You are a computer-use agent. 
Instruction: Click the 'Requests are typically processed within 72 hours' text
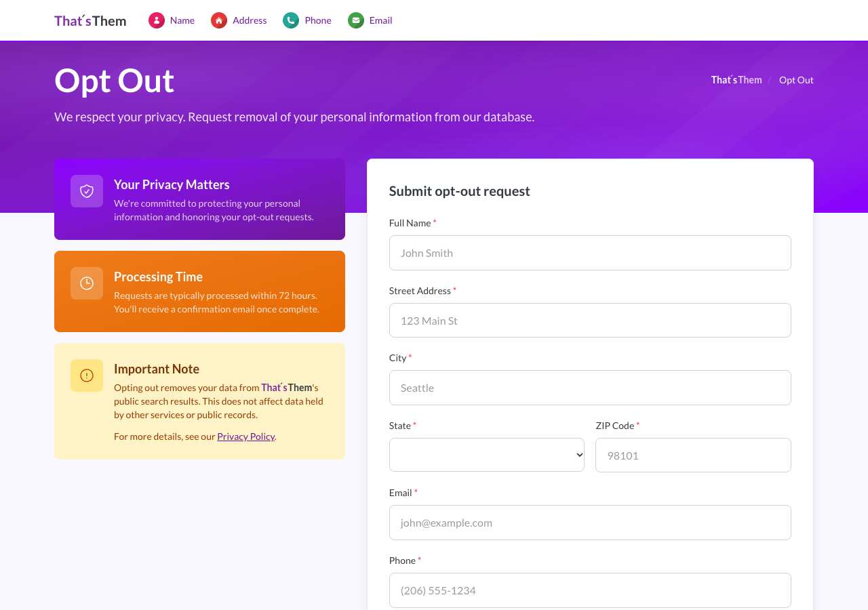pos(216,302)
